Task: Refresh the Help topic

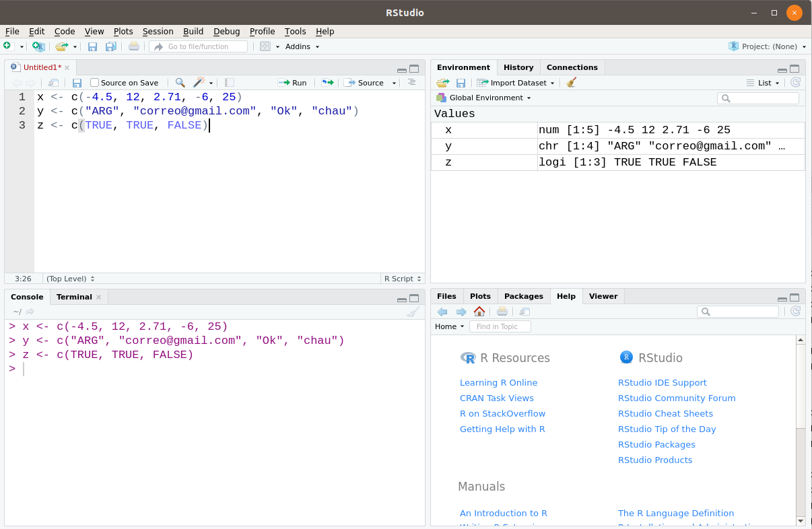Action: click(795, 311)
